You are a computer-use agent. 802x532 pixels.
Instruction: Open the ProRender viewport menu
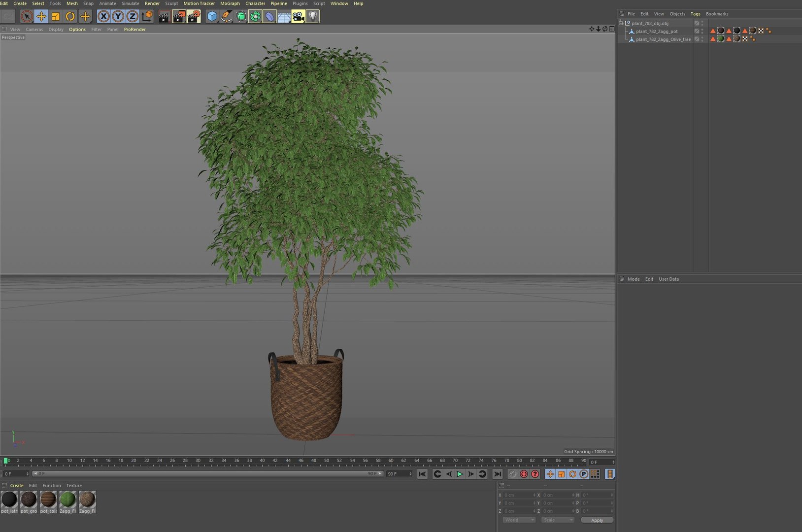point(135,30)
